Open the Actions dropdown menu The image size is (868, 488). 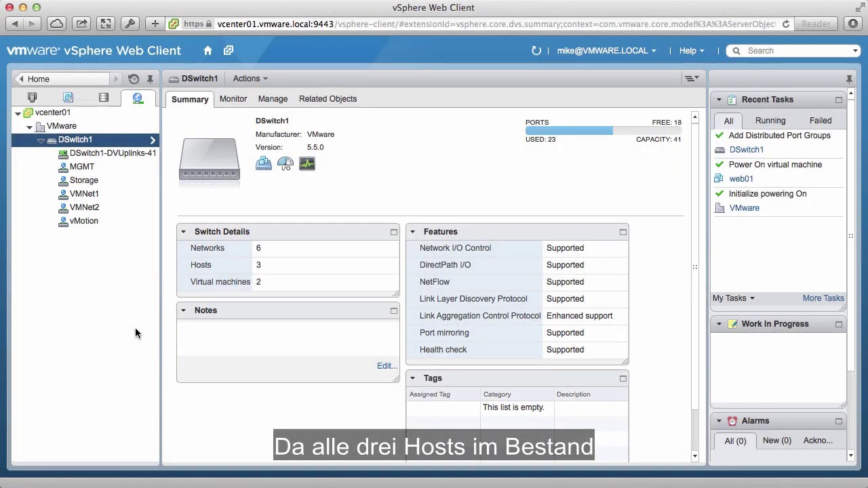coord(250,79)
